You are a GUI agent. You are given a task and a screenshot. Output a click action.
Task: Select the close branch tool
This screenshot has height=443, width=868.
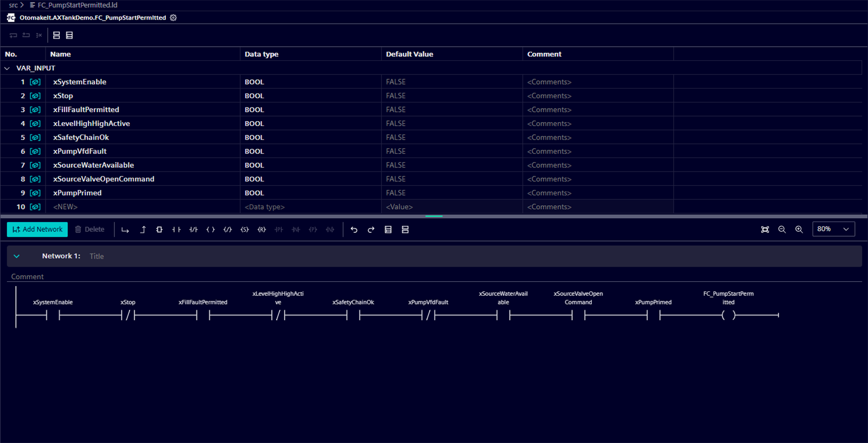143,230
